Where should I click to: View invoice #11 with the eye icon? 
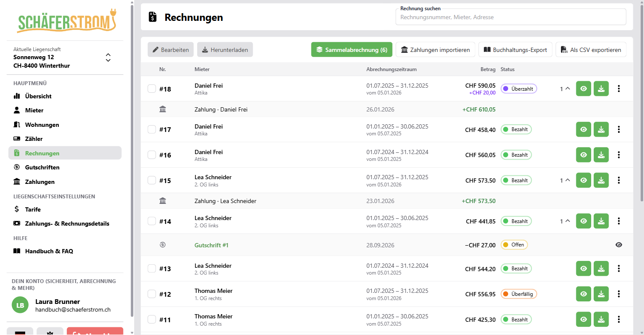point(584,320)
